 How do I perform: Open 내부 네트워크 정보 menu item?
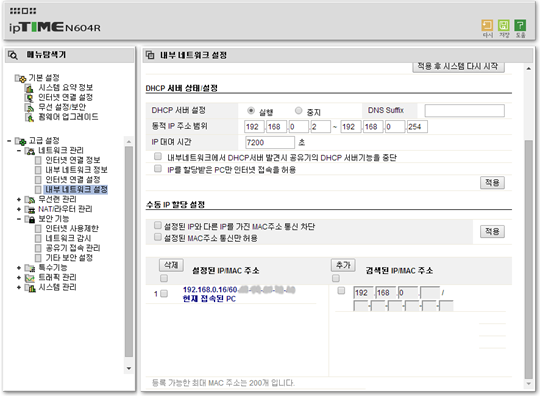click(x=76, y=170)
